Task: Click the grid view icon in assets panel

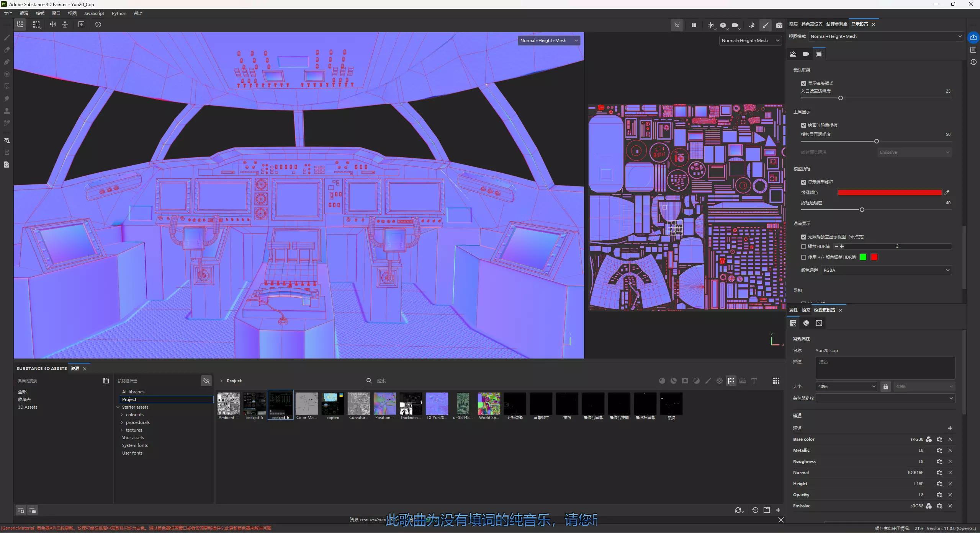Action: pyautogui.click(x=776, y=381)
